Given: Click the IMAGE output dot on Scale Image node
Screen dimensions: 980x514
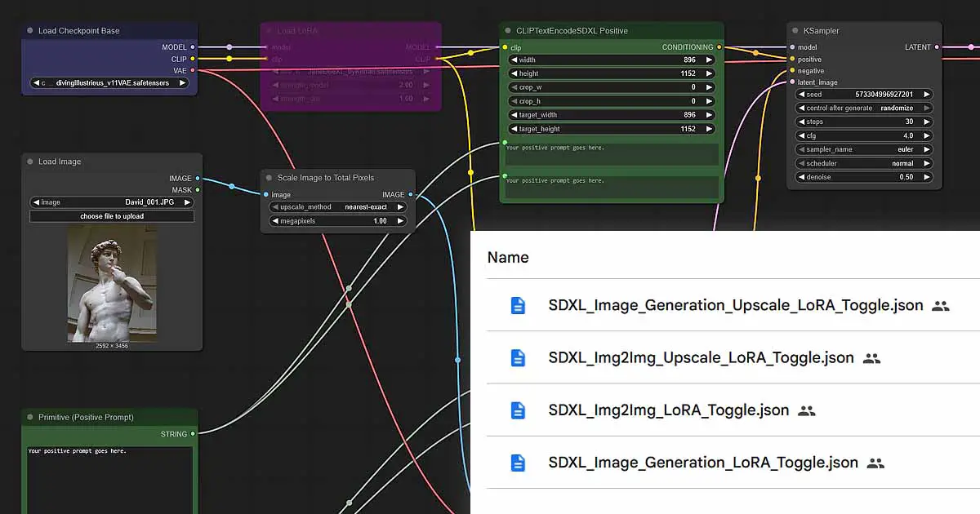Looking at the screenshot, I should pos(412,195).
